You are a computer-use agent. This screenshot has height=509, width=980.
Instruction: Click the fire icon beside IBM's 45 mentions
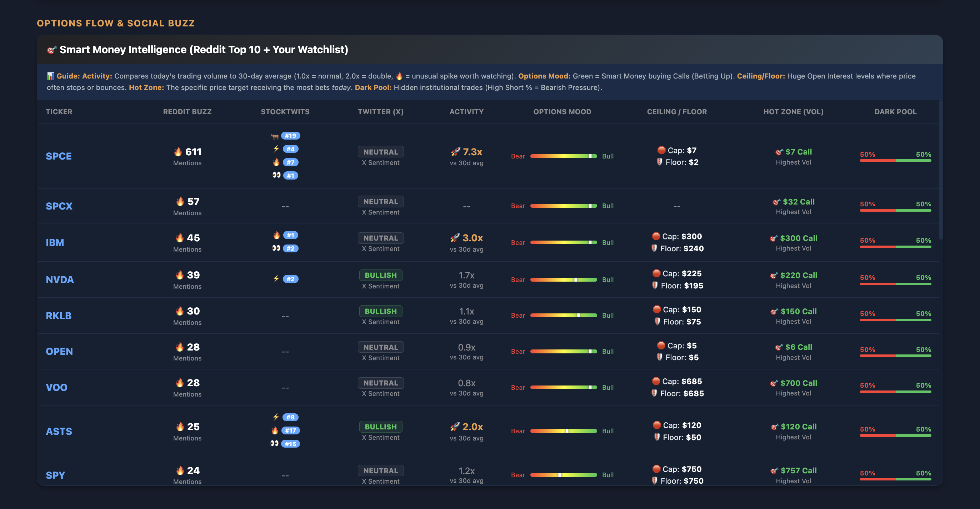click(180, 238)
